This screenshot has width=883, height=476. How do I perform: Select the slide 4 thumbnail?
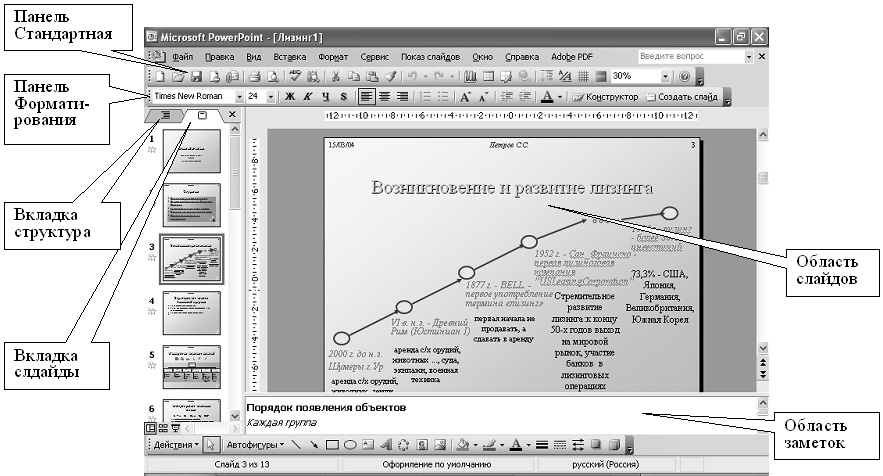pyautogui.click(x=192, y=312)
